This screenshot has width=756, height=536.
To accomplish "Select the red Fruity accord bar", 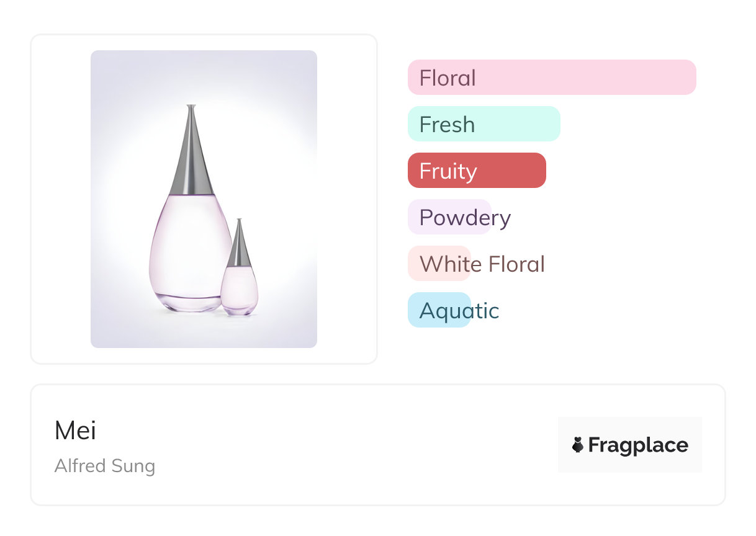I will pos(476,171).
